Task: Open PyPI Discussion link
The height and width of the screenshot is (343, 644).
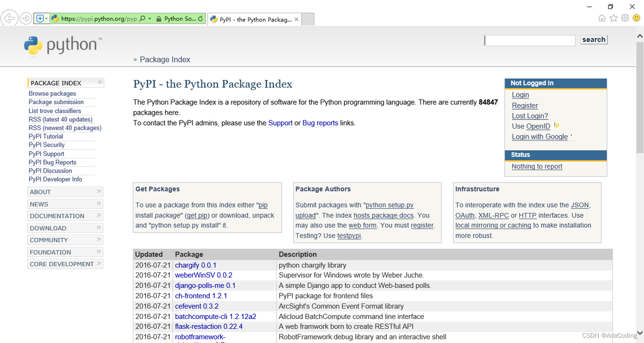Action: [x=50, y=171]
